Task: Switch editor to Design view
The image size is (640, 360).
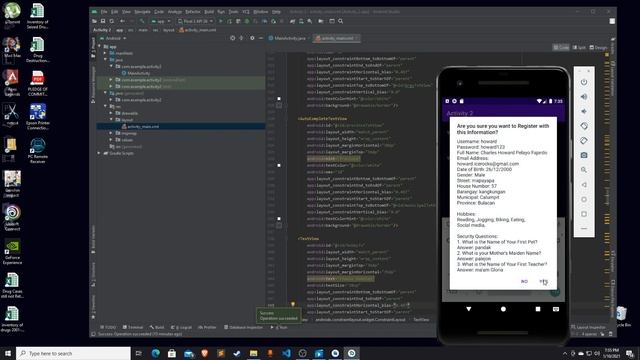Action: point(598,47)
